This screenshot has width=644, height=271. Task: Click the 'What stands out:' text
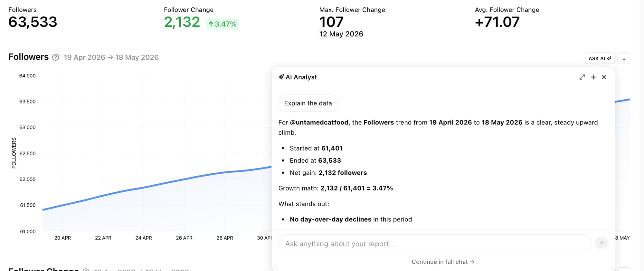click(x=304, y=204)
